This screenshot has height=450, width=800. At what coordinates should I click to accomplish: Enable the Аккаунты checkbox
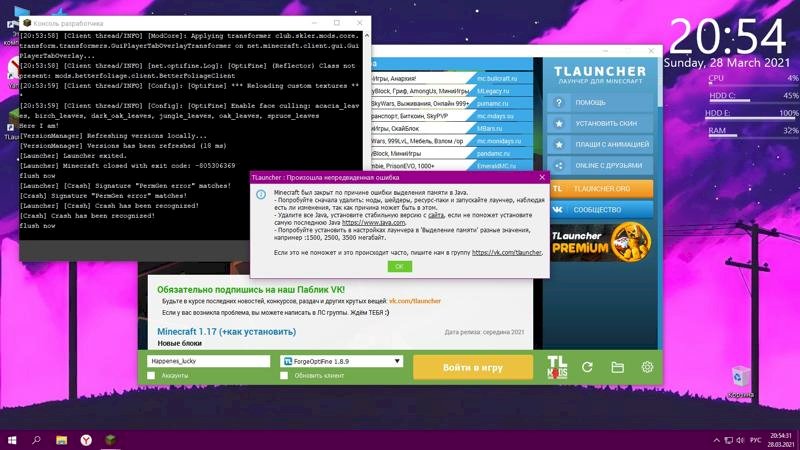[151, 376]
